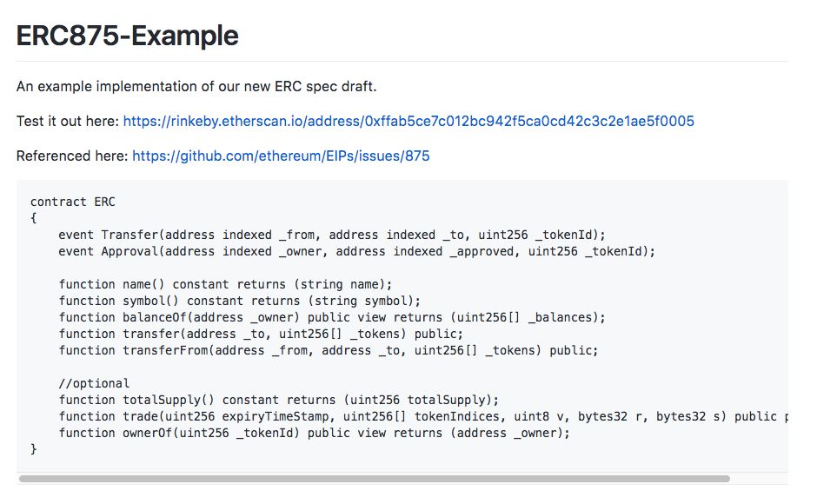Viewport: 817px width, 504px height.
Task: Click the closing brace of the contract
Action: pos(33,448)
